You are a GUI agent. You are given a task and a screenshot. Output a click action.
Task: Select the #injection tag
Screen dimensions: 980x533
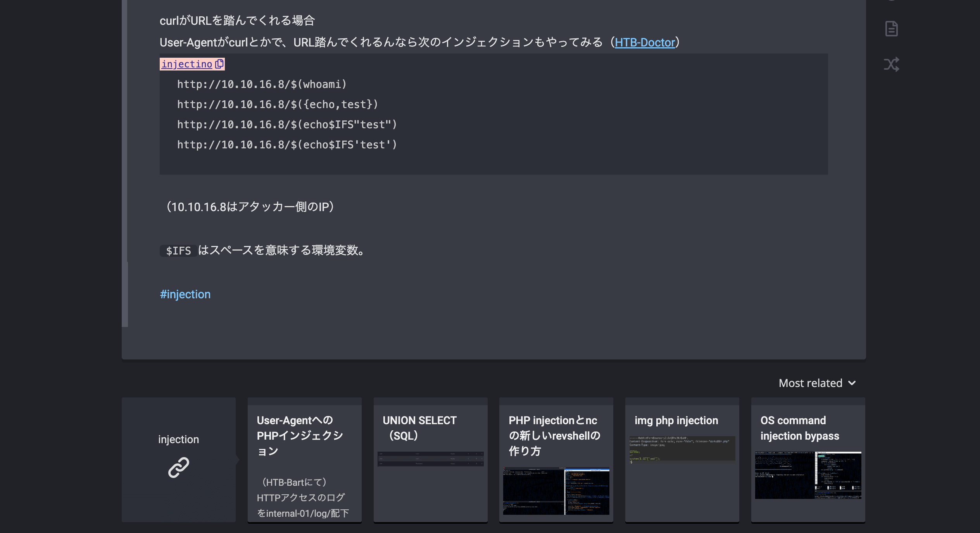[185, 294]
